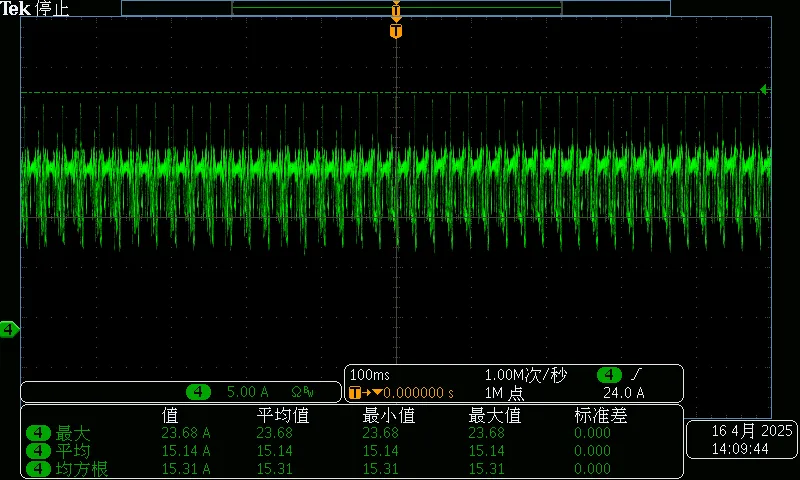Click the 0.000 标准差 in 均方根 row
800x480 pixels.
click(592, 469)
